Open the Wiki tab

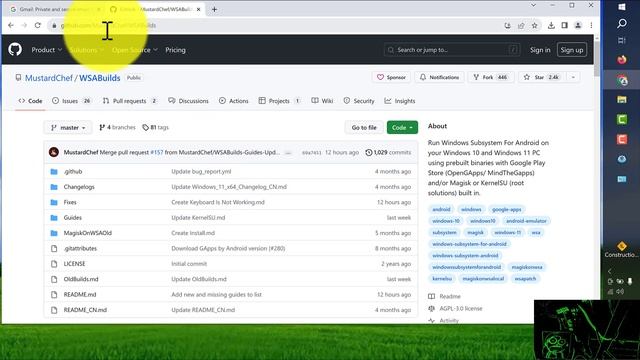pos(322,101)
